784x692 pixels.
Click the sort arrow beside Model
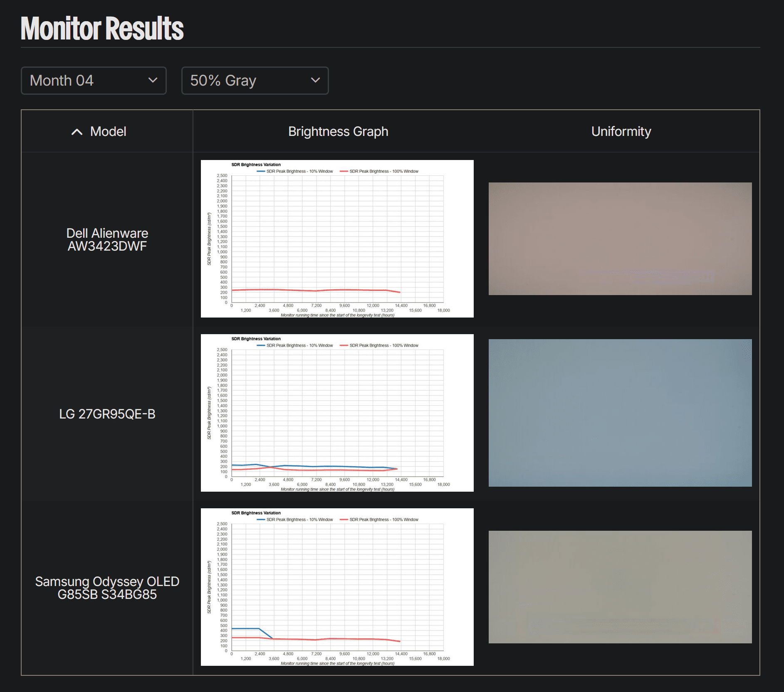click(x=77, y=132)
